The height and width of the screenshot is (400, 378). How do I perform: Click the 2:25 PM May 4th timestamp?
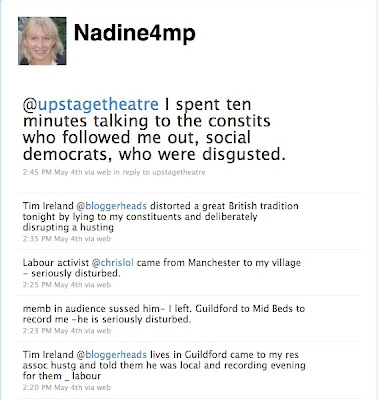[50, 285]
